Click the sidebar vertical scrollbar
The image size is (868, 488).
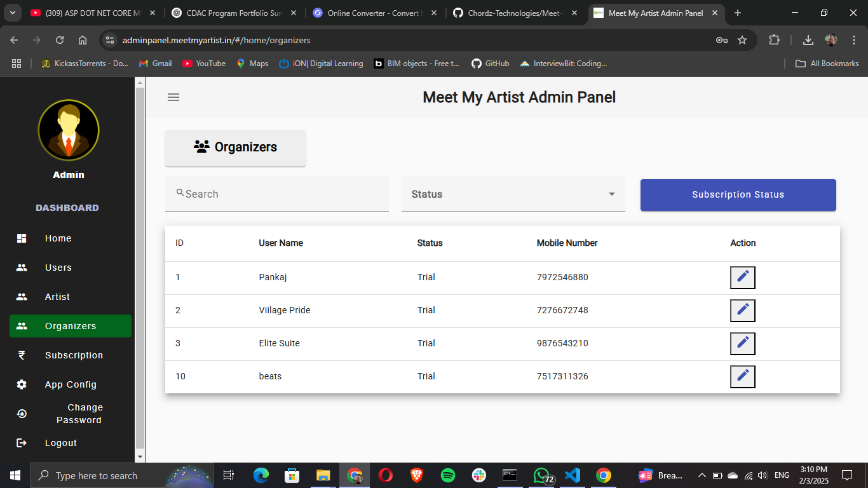pos(140,267)
